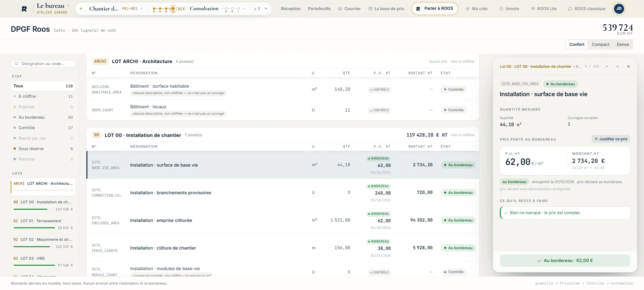Image resolution: width=644 pixels, height=290 pixels.
Task: Click the Contrôle badge of Bâtiment · locaux
Action: (x=454, y=110)
